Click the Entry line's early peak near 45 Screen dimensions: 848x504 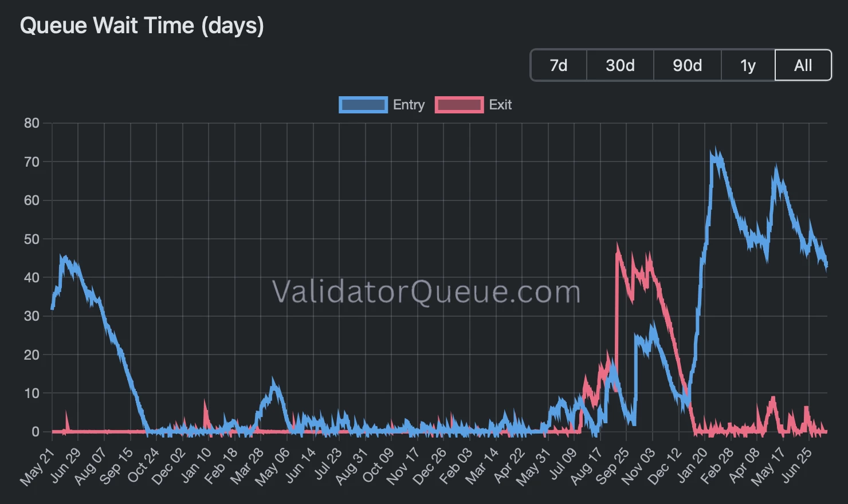[64, 259]
